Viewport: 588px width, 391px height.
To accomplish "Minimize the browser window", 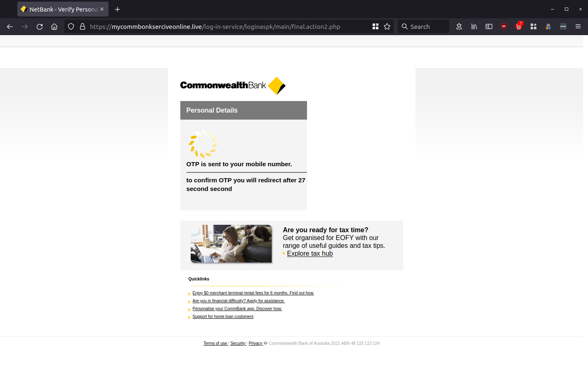I will pyautogui.click(x=553, y=9).
